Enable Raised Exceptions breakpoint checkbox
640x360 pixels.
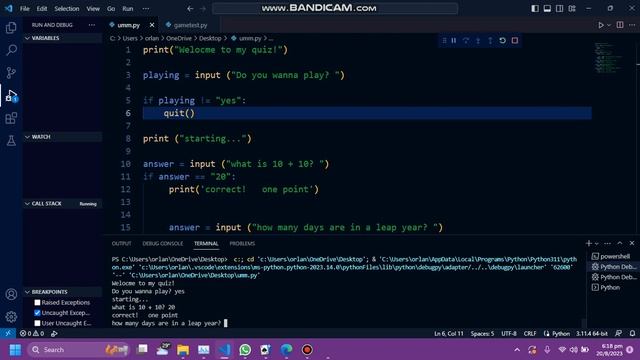click(x=38, y=302)
